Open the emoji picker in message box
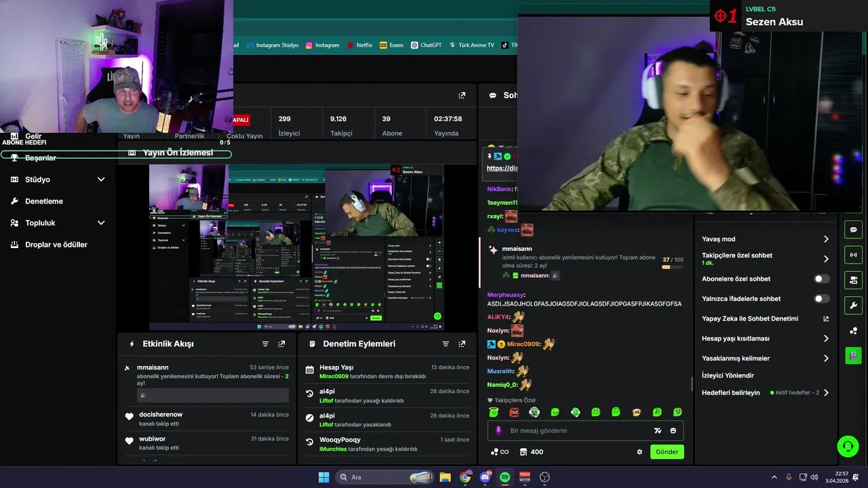This screenshot has width=868, height=488. pos(673,430)
